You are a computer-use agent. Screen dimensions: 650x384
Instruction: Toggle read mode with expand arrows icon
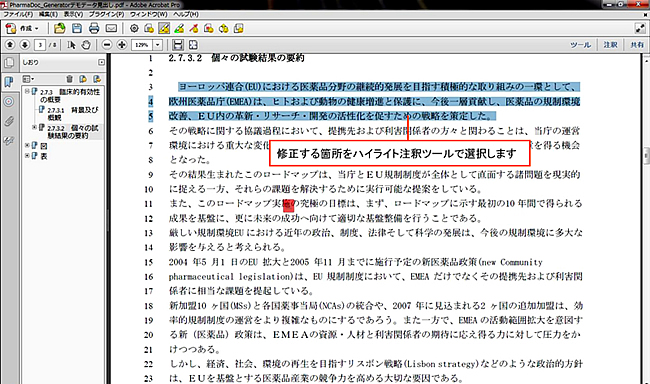tap(640, 28)
